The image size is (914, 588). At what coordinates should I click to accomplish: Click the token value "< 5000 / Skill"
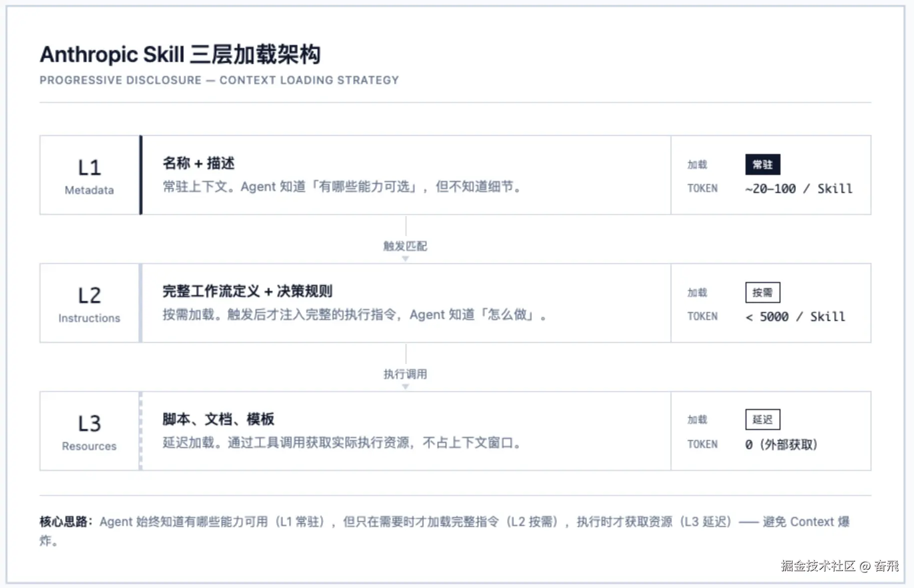[x=795, y=316]
